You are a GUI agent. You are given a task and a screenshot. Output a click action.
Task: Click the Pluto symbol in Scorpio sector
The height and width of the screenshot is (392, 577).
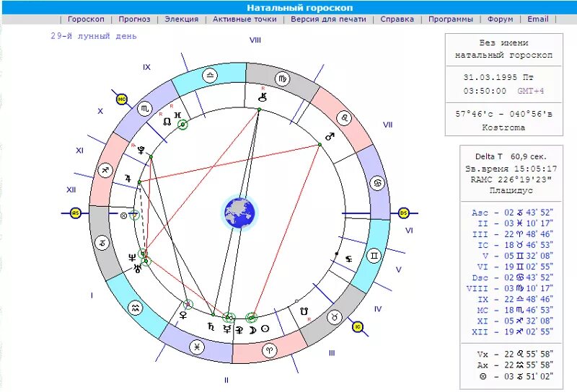141,150
